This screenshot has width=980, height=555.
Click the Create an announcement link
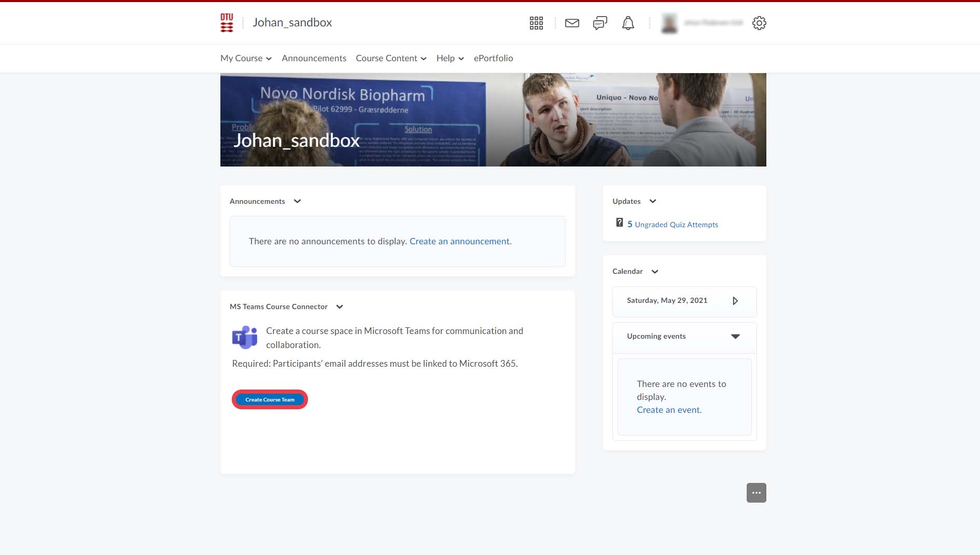tap(460, 241)
